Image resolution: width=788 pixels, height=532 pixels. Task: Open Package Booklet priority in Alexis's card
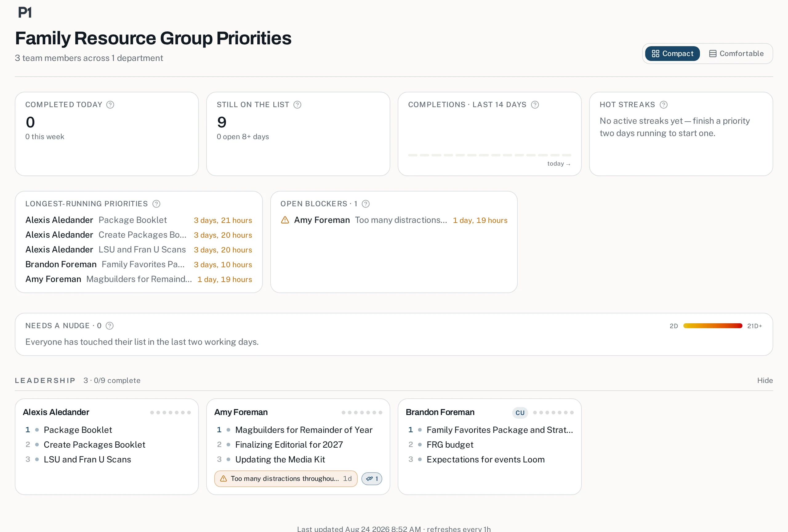[78, 430]
